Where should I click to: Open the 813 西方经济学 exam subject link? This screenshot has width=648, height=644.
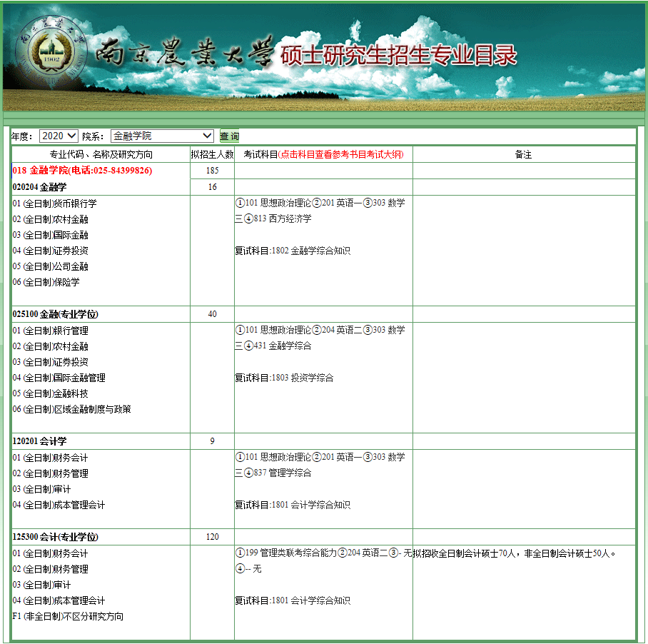(x=282, y=218)
